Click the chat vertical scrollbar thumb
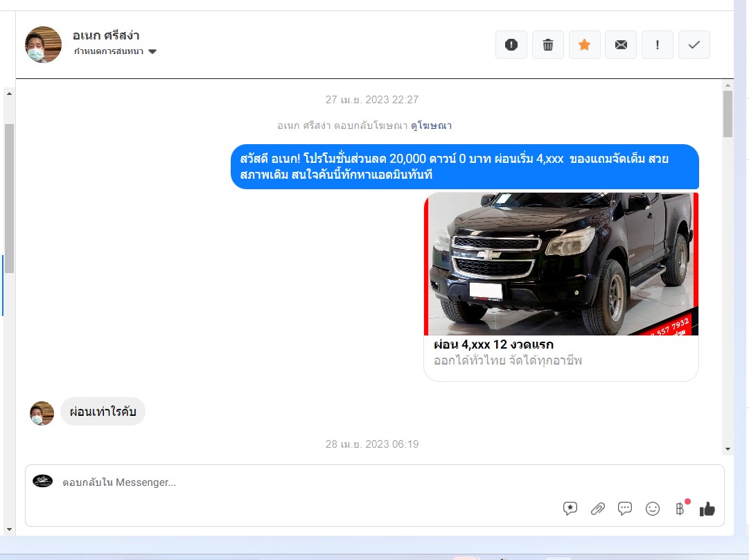 point(728,114)
